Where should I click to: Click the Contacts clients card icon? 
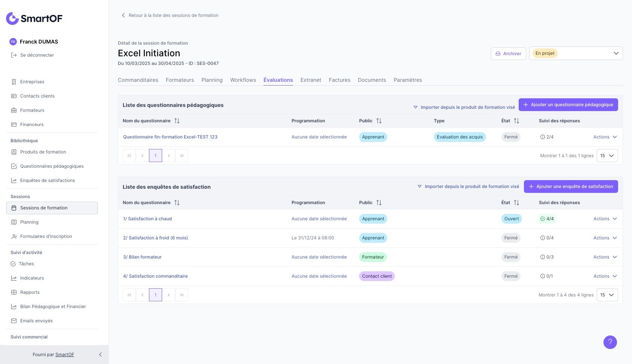pyautogui.click(x=14, y=96)
